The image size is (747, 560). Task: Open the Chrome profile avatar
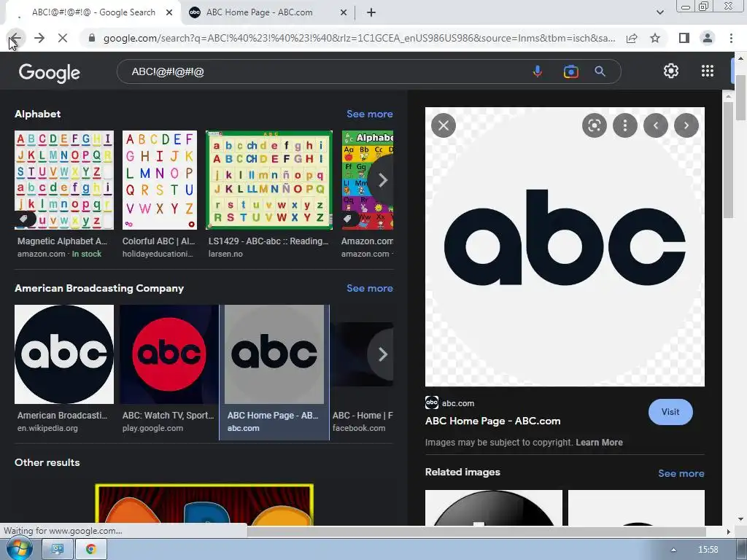tap(708, 38)
